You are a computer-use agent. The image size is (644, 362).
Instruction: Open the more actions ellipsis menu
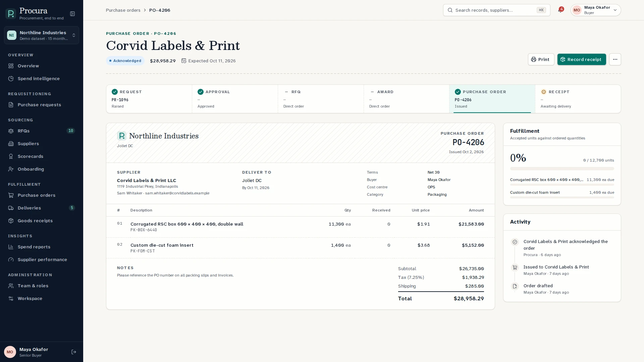point(615,59)
